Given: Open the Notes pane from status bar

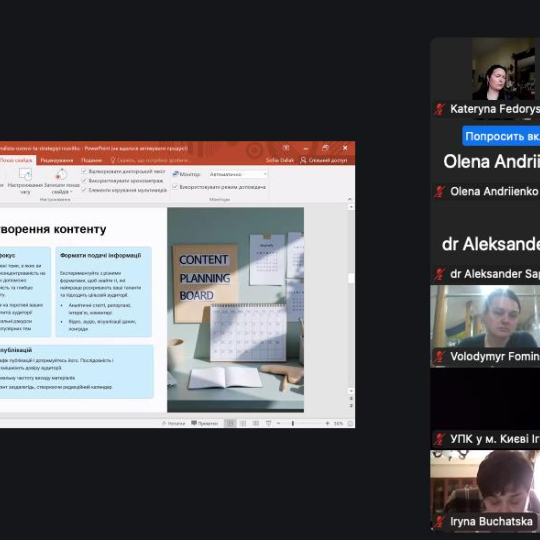Looking at the screenshot, I should (x=173, y=423).
